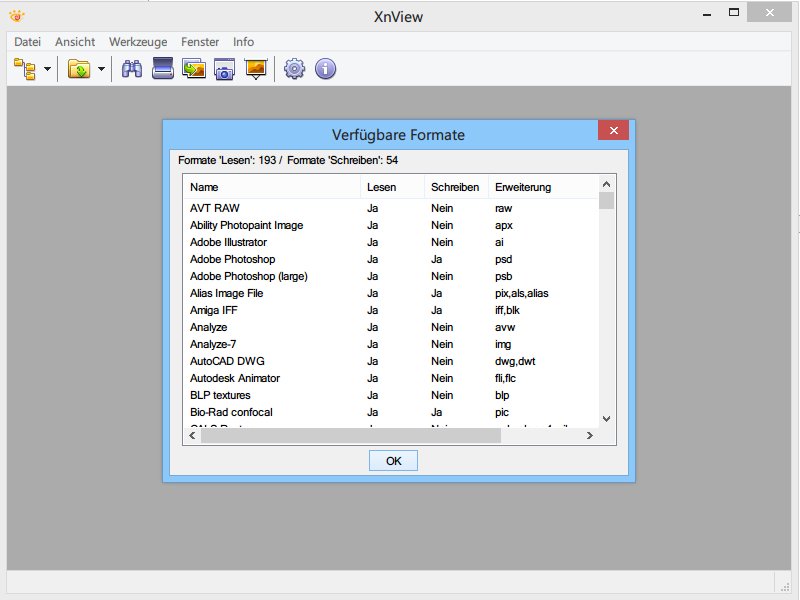Close the Verfügbare Formate dialog
Viewport: 800px width, 600px height.
614,131
